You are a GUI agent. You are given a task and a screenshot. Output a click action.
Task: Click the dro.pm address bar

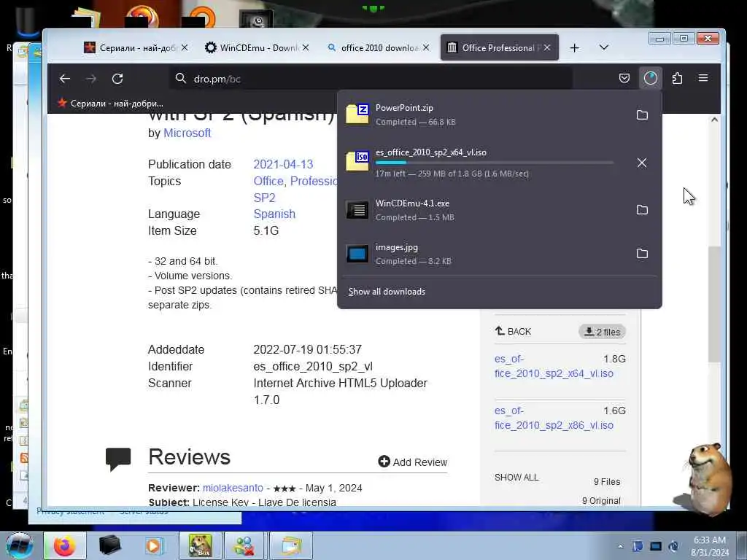(371, 79)
